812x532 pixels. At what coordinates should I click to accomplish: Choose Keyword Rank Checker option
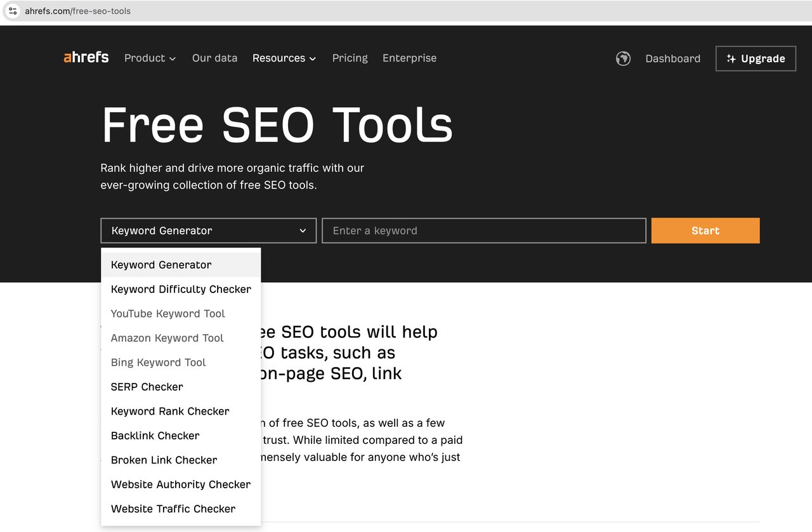[x=181, y=412]
